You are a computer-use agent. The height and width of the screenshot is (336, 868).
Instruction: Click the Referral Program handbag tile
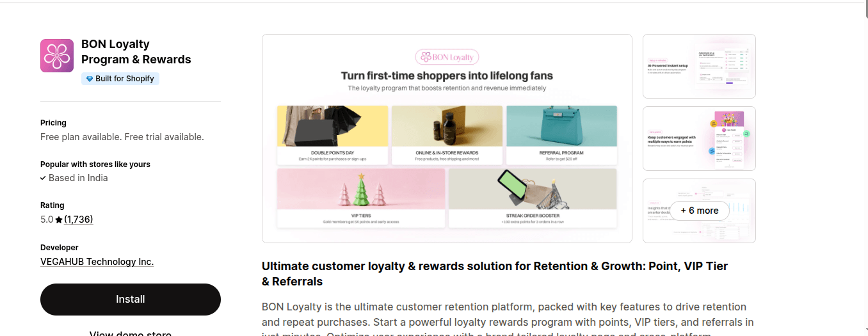561,134
